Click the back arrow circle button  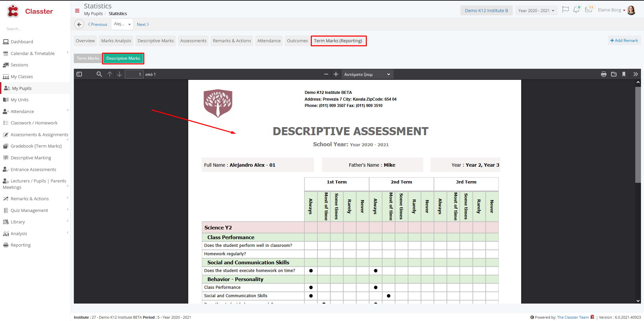coord(79,24)
